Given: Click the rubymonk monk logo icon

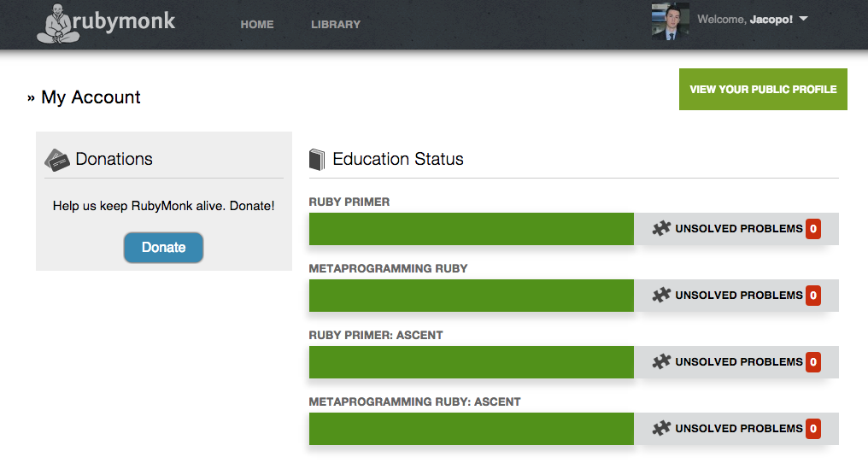Looking at the screenshot, I should (x=56, y=23).
